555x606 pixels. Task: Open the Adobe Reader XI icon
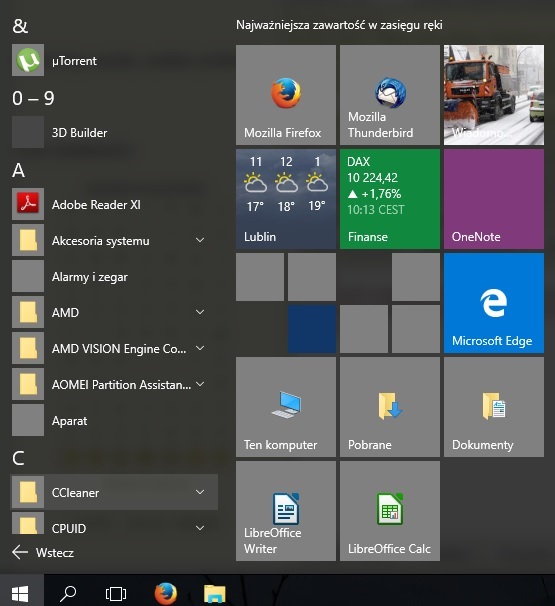(28, 204)
